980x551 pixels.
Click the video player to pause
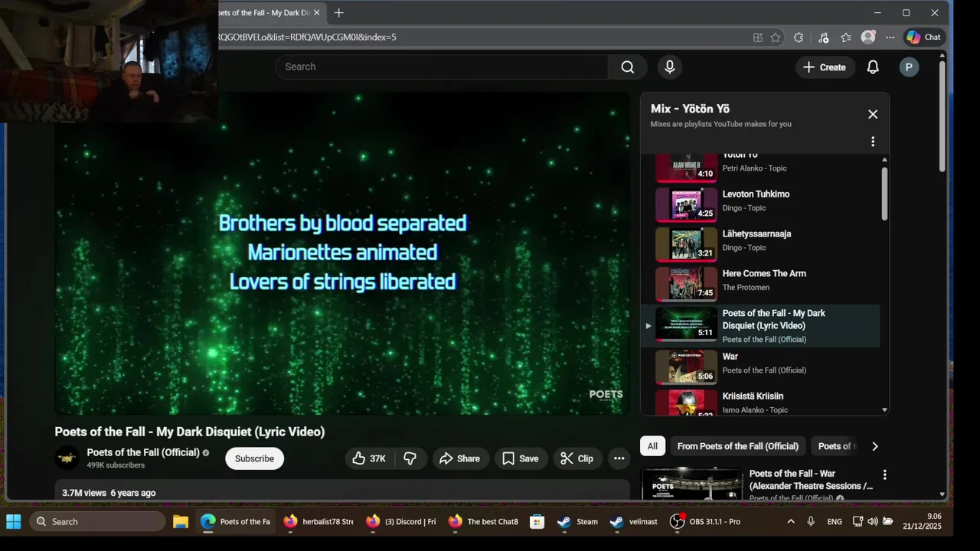tap(342, 254)
